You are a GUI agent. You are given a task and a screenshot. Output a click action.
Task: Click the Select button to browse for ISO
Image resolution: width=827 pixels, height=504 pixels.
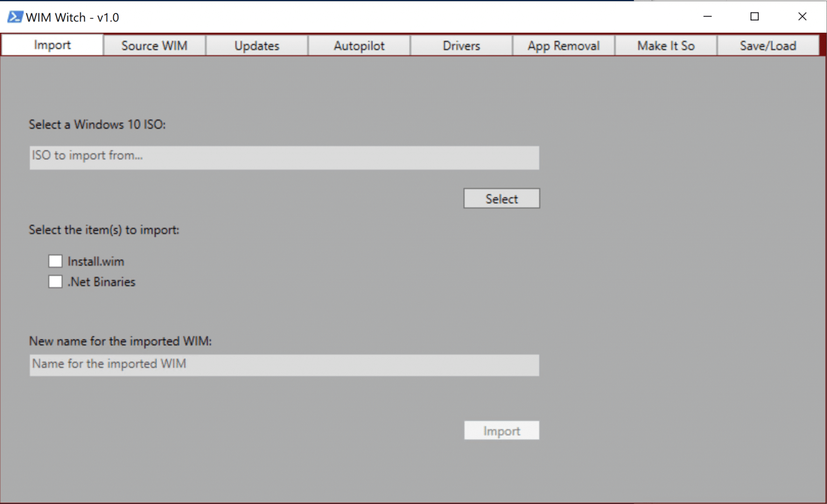coord(501,198)
